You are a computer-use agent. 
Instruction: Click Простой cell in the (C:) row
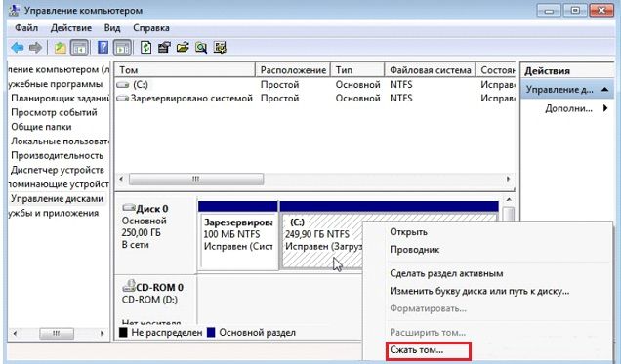(279, 85)
